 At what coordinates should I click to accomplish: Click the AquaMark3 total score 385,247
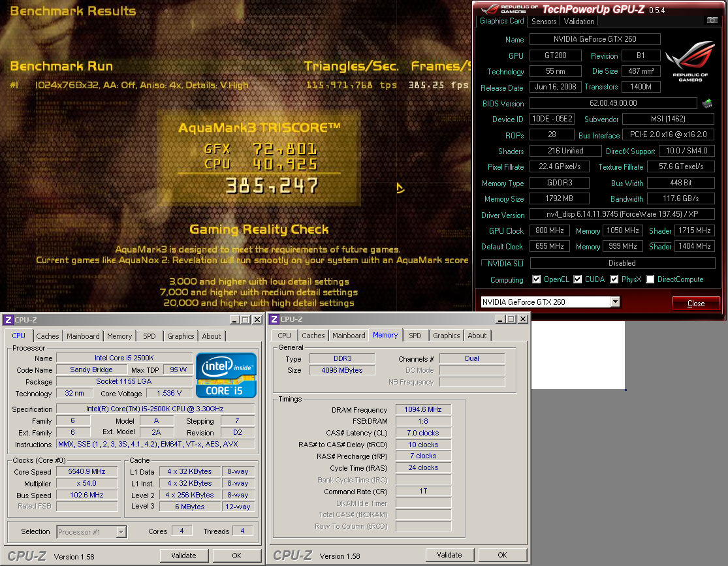click(x=272, y=185)
